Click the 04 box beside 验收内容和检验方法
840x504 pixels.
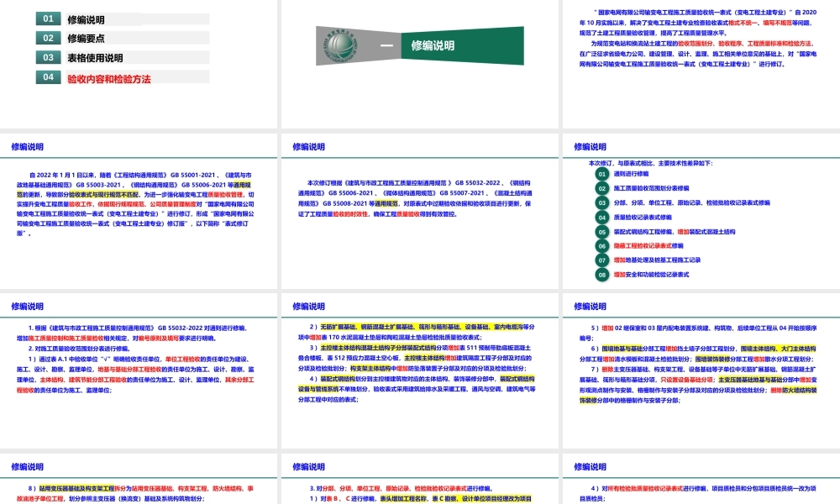[48, 77]
